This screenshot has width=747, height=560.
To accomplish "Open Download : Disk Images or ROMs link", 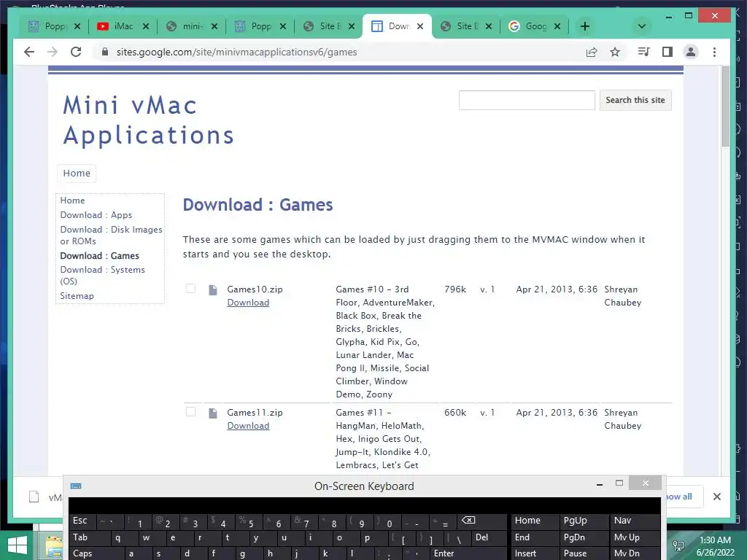I will pos(111,236).
